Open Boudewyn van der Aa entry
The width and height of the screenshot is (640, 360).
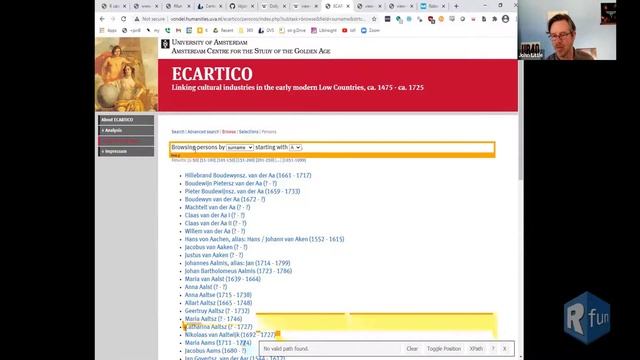(224, 199)
